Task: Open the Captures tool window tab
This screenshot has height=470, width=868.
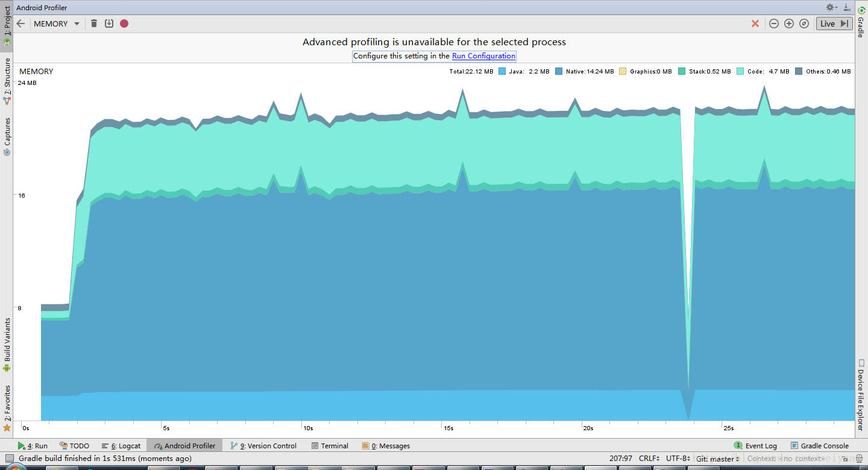Action: pyautogui.click(x=7, y=137)
